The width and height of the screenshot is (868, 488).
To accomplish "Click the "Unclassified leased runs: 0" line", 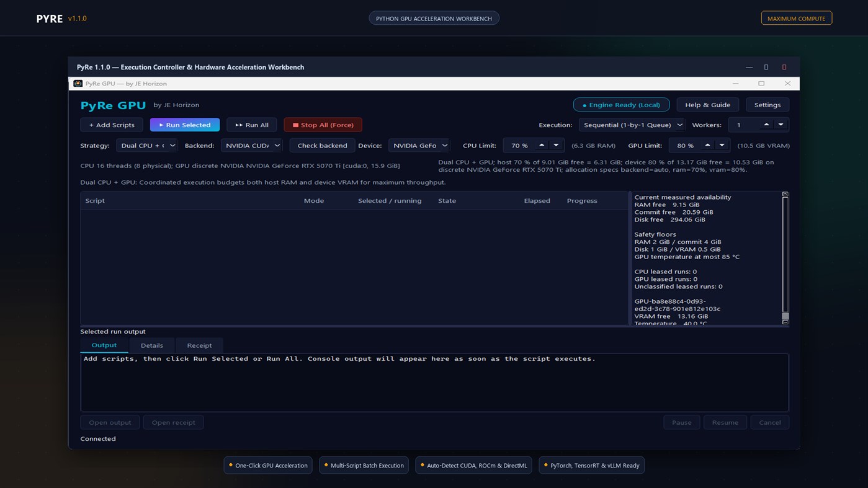I will 678,286.
